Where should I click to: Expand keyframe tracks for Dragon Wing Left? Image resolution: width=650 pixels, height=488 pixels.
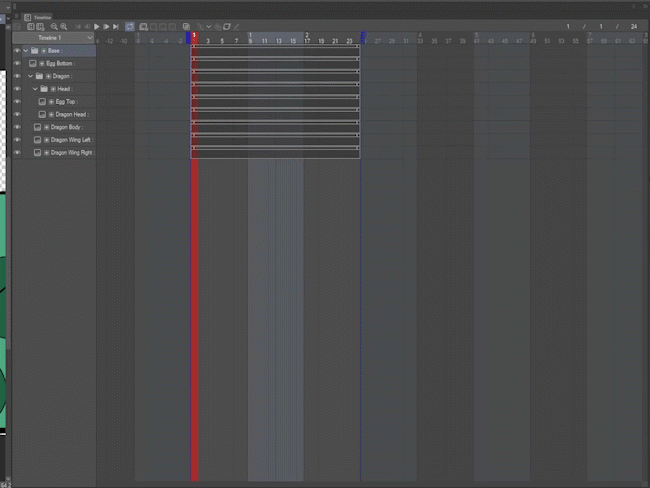[46, 140]
